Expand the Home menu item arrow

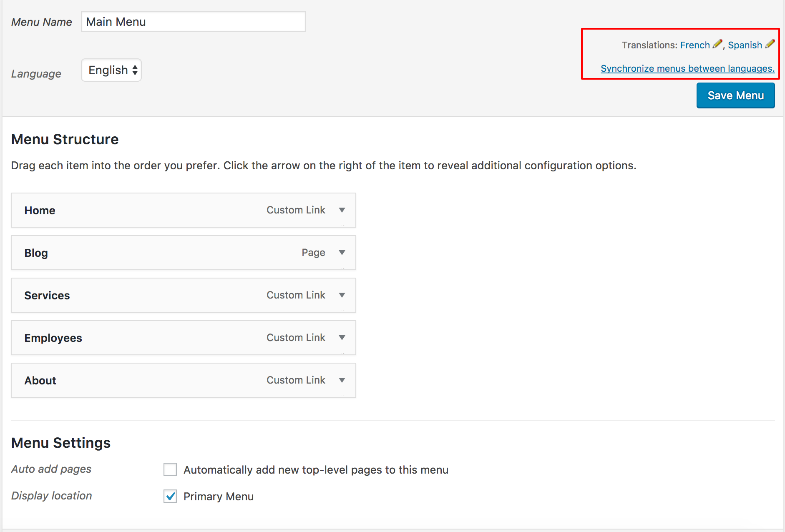(342, 210)
